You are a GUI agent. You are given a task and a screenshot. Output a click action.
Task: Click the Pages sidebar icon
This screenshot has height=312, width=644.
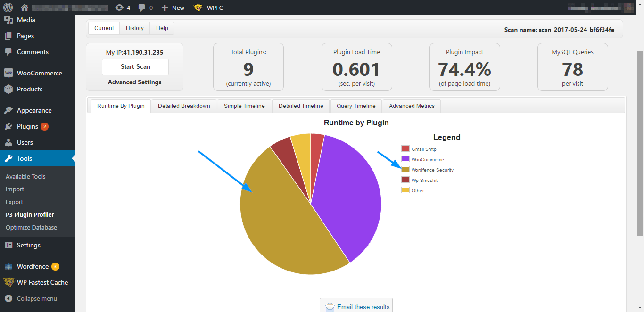pyautogui.click(x=8, y=36)
